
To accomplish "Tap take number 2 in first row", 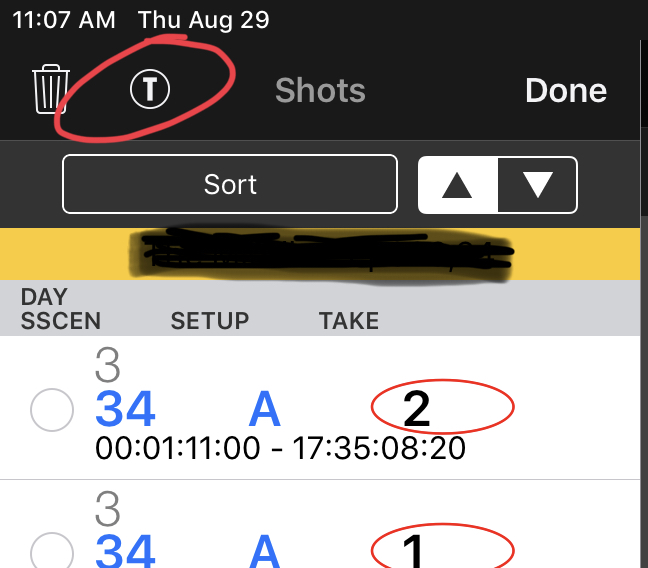I will [416, 408].
